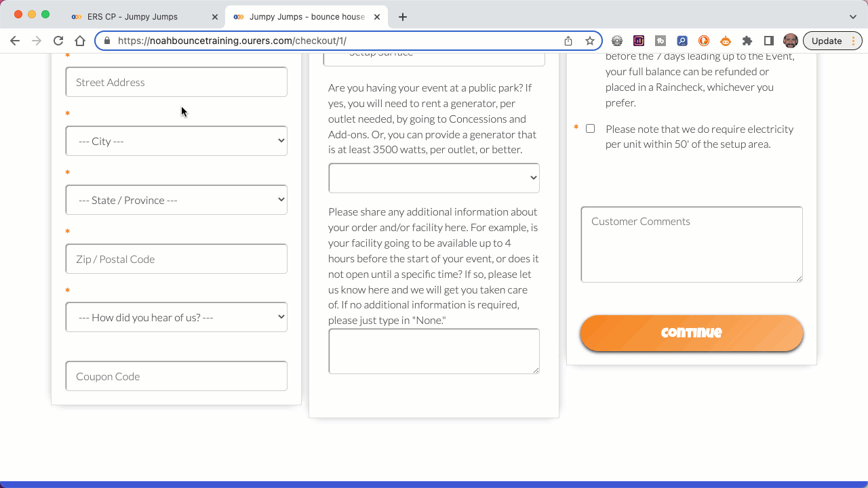Open the Extensions puzzle menu

coord(747,41)
